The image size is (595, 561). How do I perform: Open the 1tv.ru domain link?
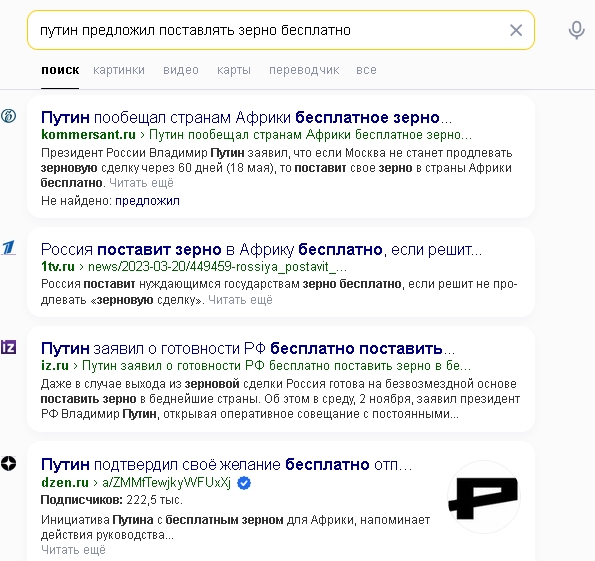[x=58, y=267]
